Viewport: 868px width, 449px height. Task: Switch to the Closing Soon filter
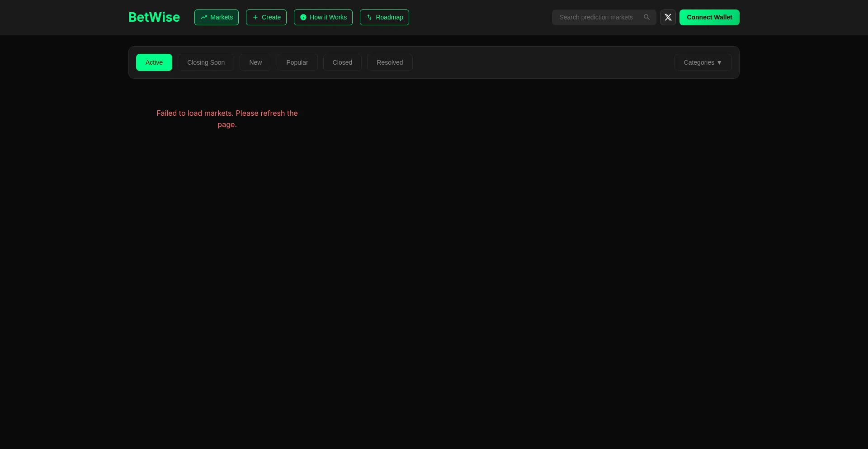(x=206, y=62)
